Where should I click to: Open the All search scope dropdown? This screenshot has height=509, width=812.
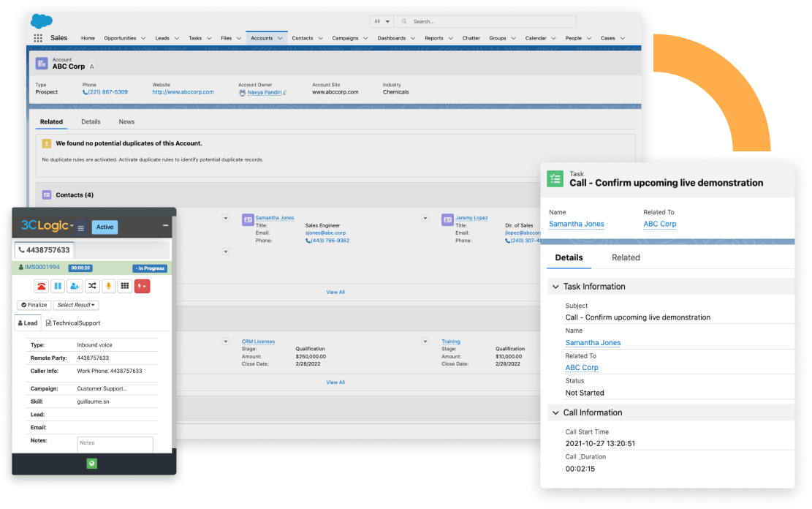point(382,22)
